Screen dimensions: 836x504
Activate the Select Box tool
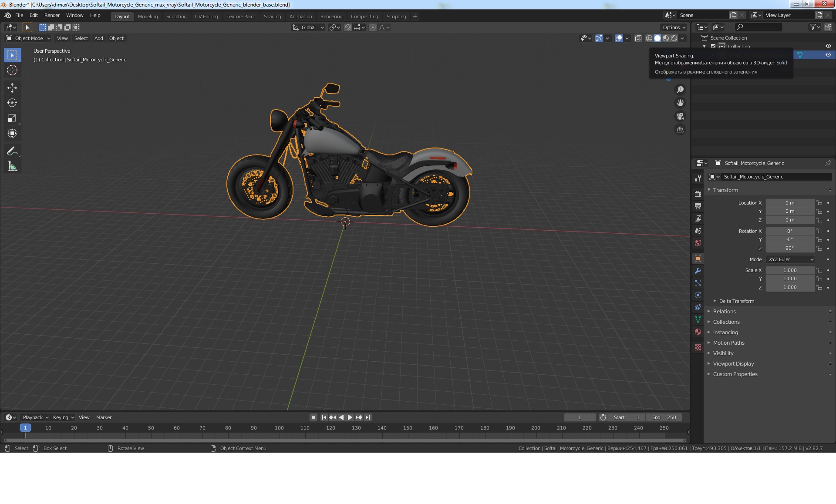point(12,55)
